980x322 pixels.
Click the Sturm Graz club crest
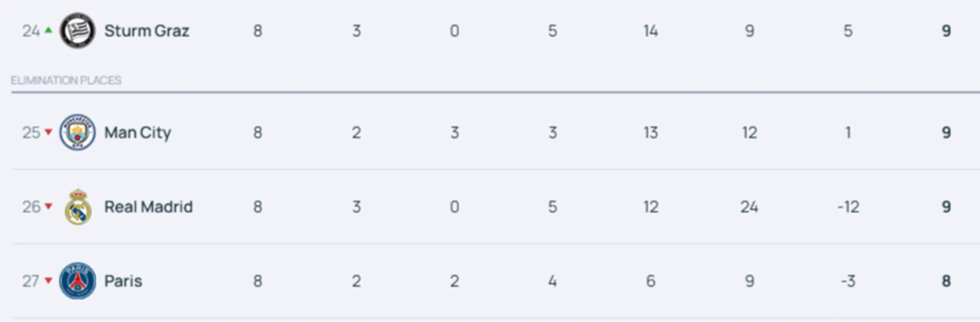pyautogui.click(x=77, y=31)
